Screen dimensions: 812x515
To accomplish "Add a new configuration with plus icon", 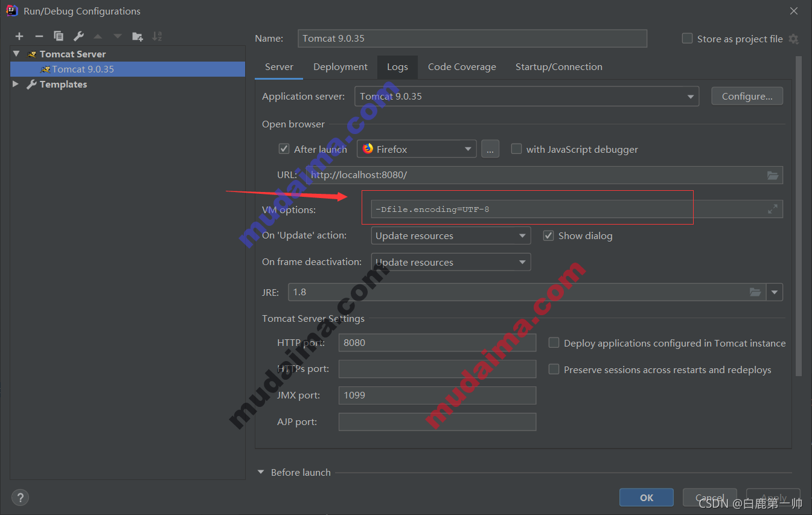I will pyautogui.click(x=19, y=36).
